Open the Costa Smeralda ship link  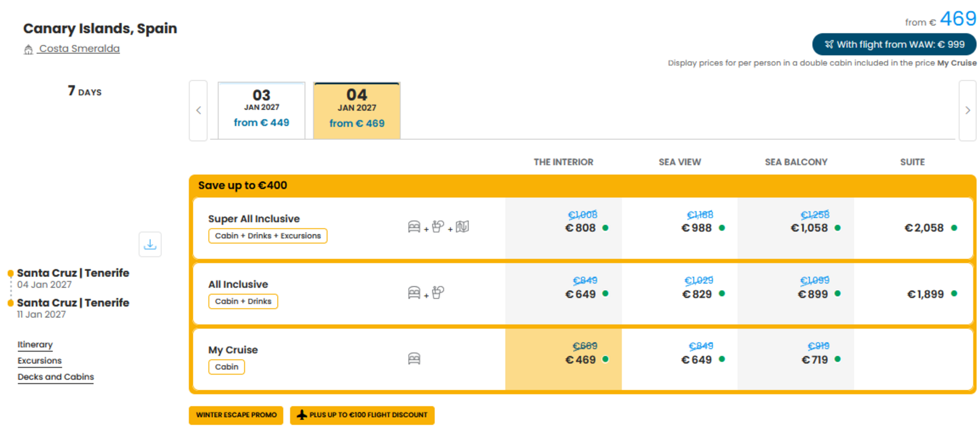pyautogui.click(x=79, y=48)
